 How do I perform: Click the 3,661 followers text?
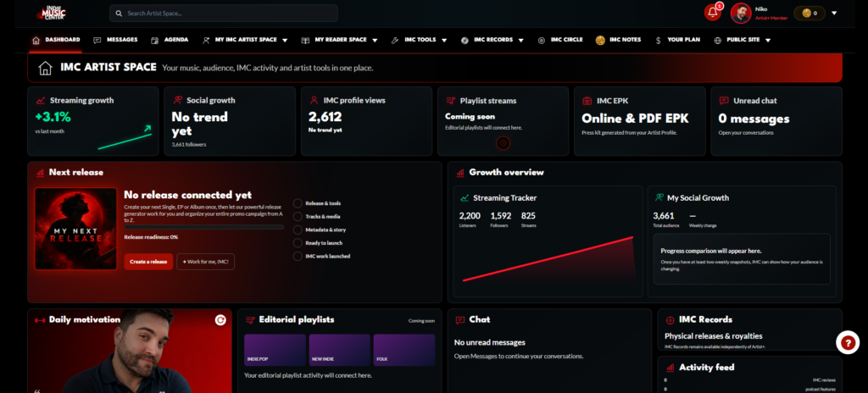pyautogui.click(x=189, y=145)
